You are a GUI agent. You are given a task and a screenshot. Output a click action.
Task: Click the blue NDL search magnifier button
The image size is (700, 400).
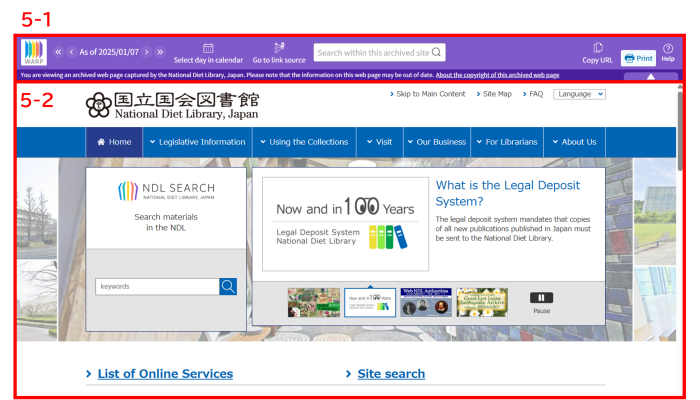pyautogui.click(x=228, y=287)
